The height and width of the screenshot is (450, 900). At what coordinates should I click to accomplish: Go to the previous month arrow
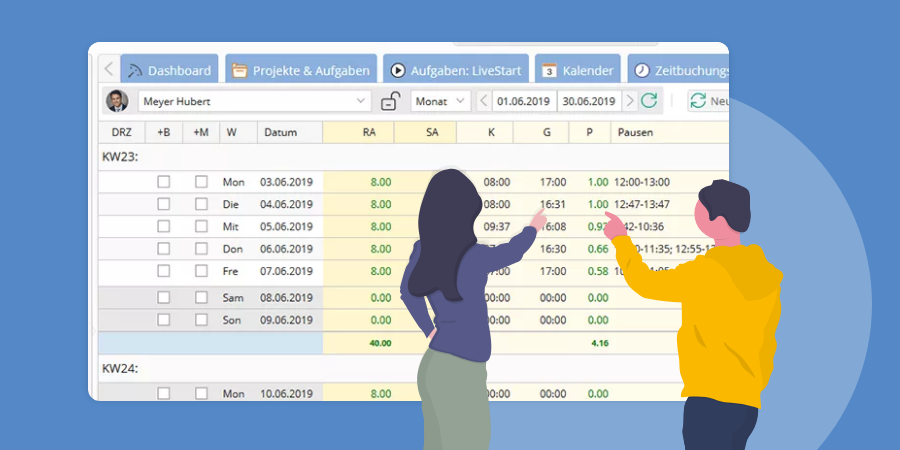point(484,101)
